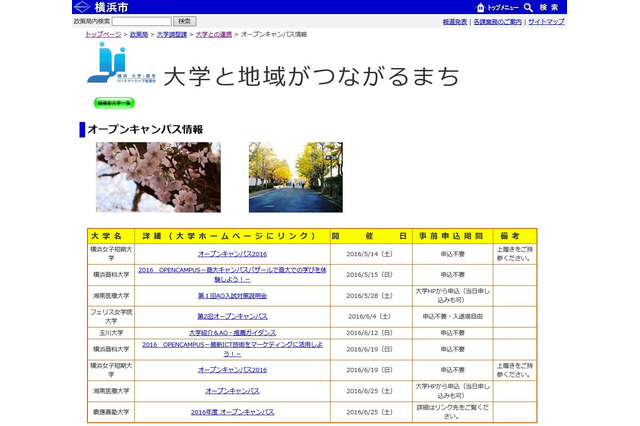Click the 備考 column header

click(x=515, y=236)
